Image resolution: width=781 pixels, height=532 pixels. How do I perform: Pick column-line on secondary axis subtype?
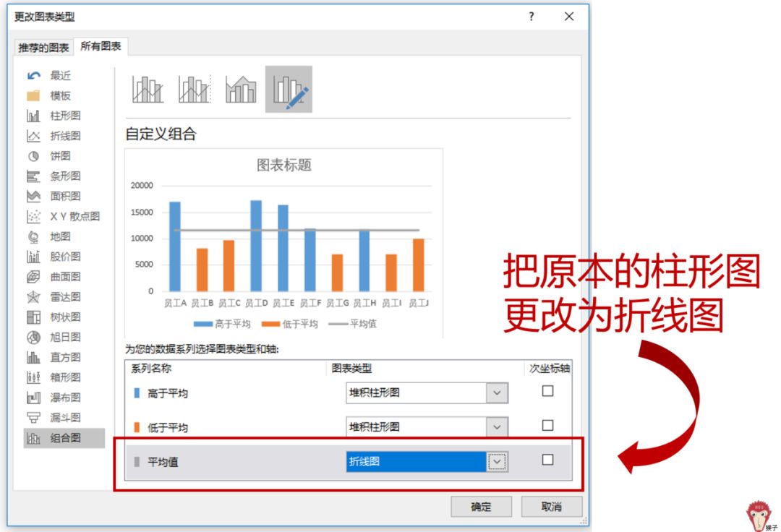pos(195,90)
